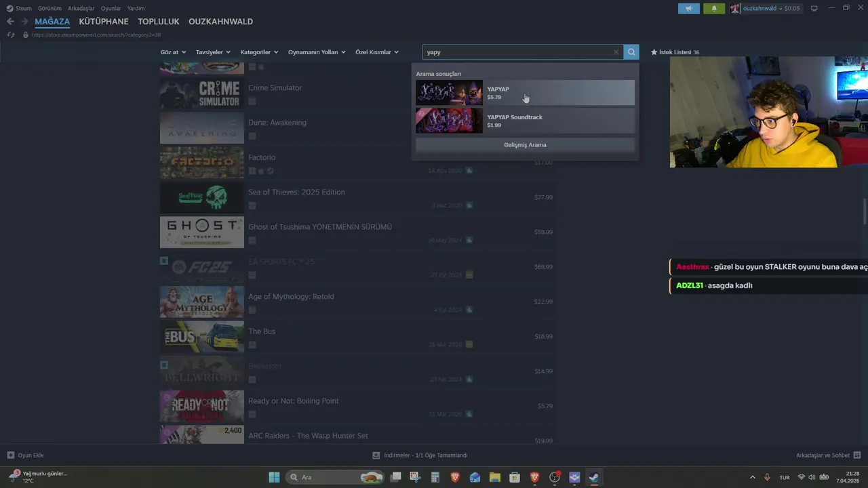Screen dimensions: 868x488
Task: Click Ghost of Tsushima YÖNETMENİN SÜRÜMÜ title
Action: (320, 227)
